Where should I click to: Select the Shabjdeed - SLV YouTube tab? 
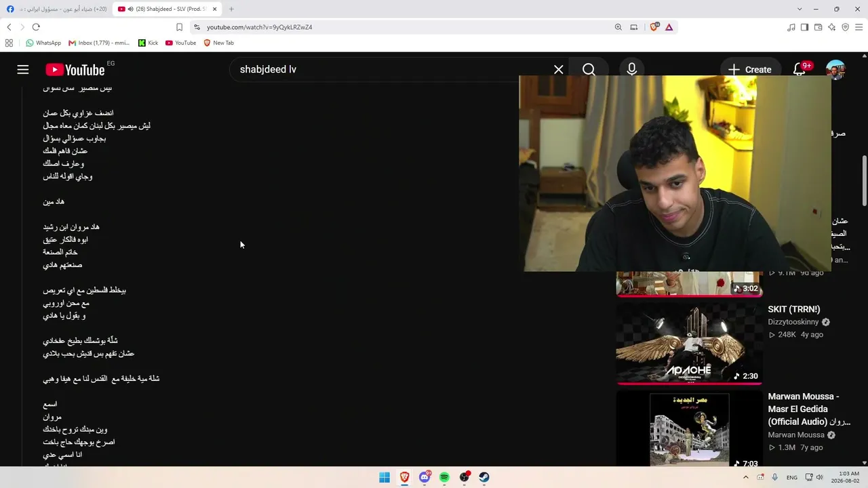(167, 9)
